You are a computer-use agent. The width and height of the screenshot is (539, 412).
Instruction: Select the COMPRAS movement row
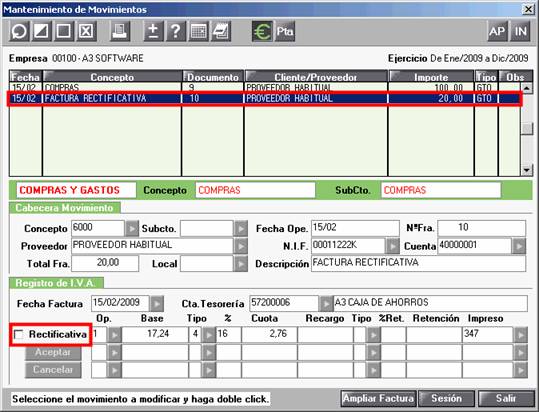tap(265, 87)
